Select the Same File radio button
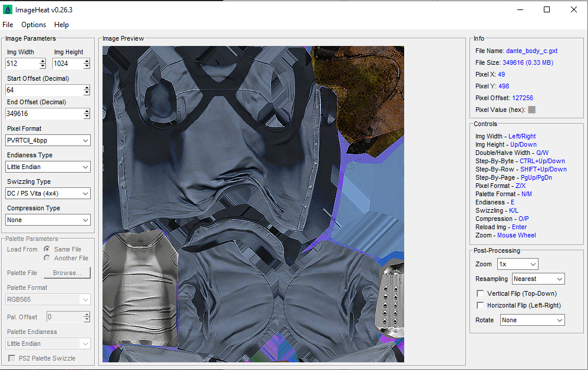Viewport: 588px width, 370px height. [47, 249]
